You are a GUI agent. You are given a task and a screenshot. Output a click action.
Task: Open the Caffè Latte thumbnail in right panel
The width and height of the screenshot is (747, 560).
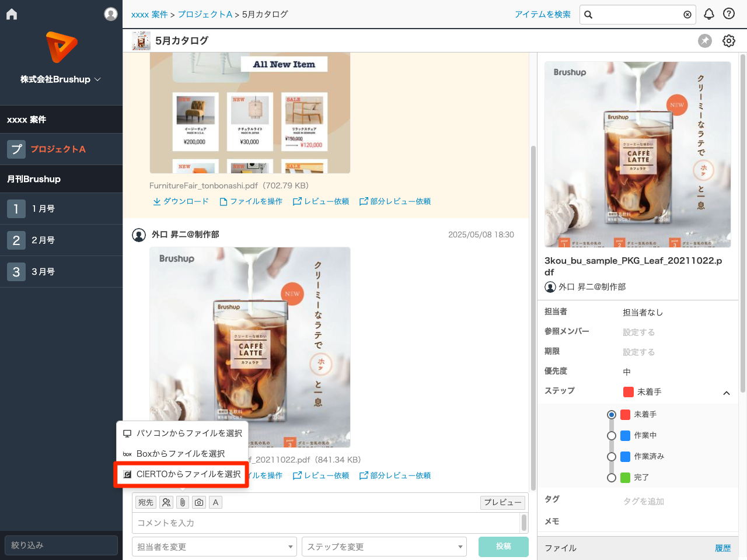637,155
